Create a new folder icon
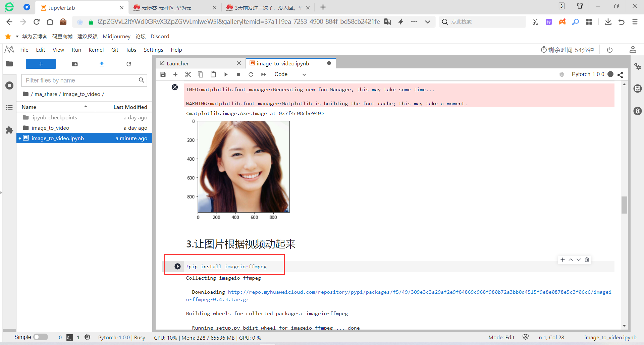 click(75, 64)
